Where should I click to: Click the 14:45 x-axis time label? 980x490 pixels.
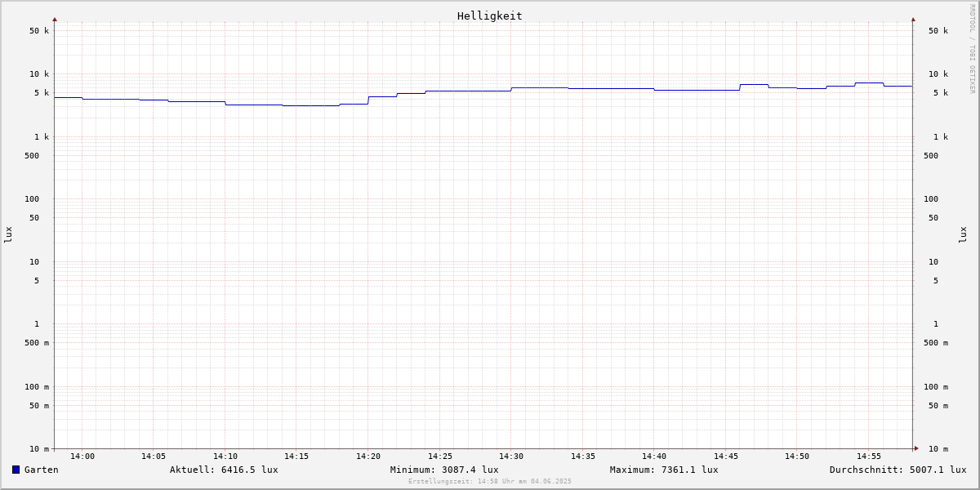726,457
